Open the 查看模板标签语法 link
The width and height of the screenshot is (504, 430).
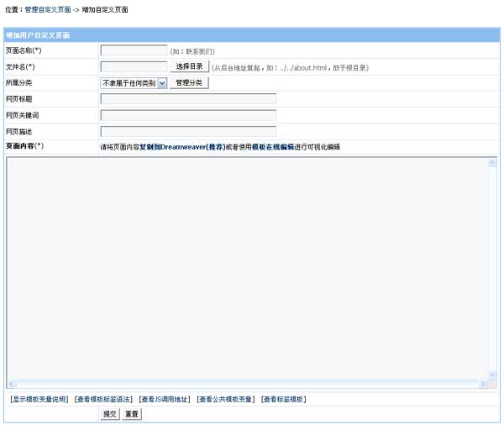(103, 400)
